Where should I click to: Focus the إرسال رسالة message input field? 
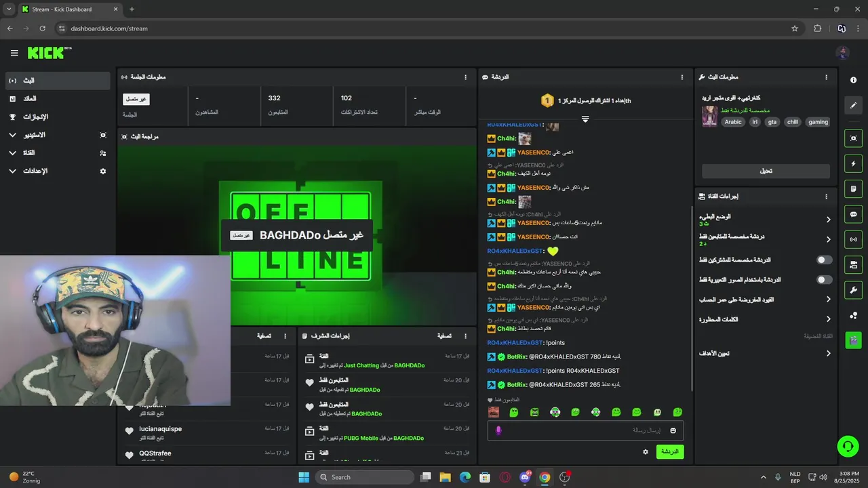click(585, 430)
